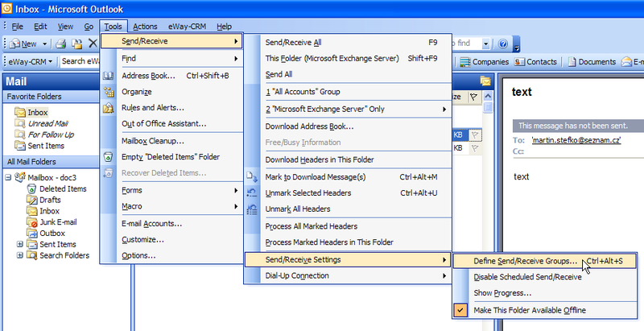Image resolution: width=644 pixels, height=331 pixels.
Task: Click the message list scrollbar up arrow
Action: point(488,96)
